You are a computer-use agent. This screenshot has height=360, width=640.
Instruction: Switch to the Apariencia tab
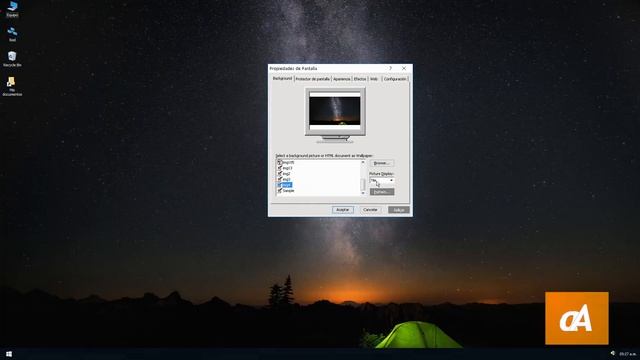(342, 79)
